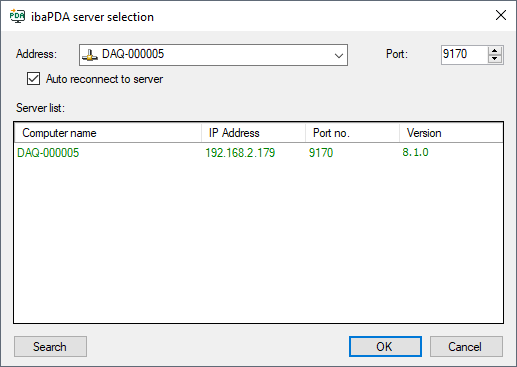Sort by Version column header
This screenshot has width=517, height=367.
point(451,133)
